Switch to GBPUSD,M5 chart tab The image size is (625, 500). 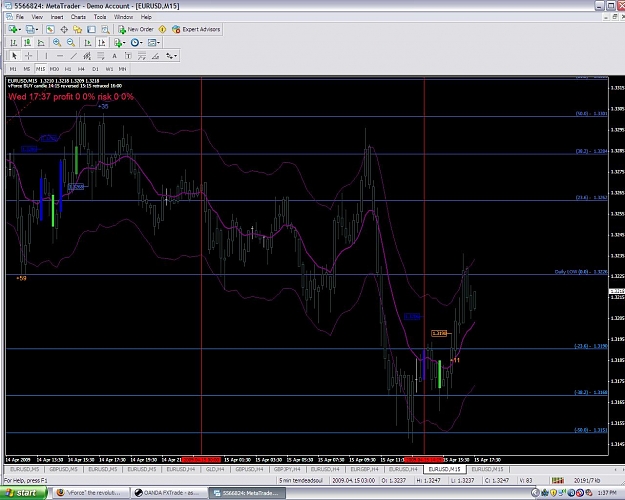(x=63, y=469)
